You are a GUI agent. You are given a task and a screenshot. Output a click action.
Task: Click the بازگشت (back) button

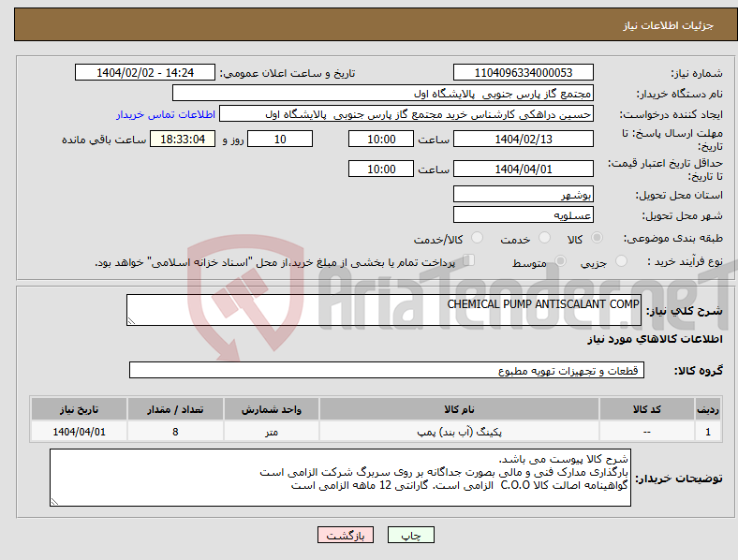click(346, 535)
